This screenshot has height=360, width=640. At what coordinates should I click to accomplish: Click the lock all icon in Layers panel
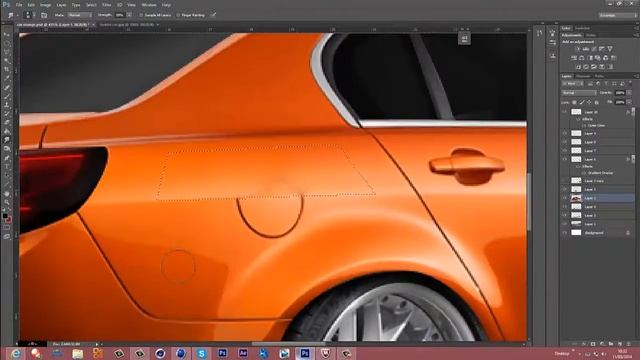coord(597,102)
